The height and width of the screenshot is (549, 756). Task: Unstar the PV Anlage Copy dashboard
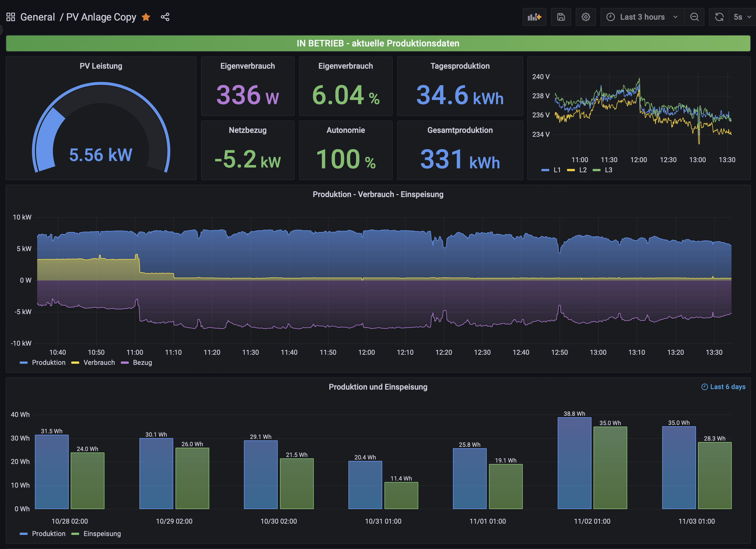click(x=146, y=17)
